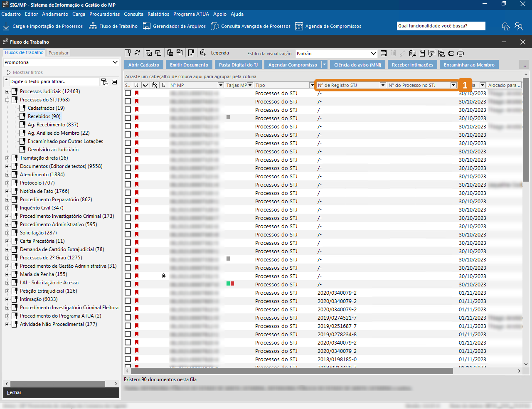Click the Receber intimações button
532x409 pixels.
pos(412,65)
